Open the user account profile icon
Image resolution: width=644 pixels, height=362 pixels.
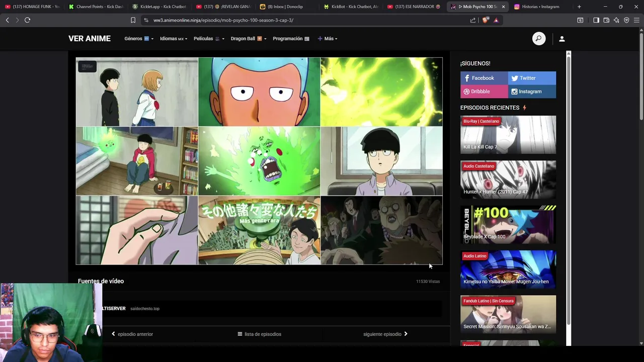[x=562, y=39]
